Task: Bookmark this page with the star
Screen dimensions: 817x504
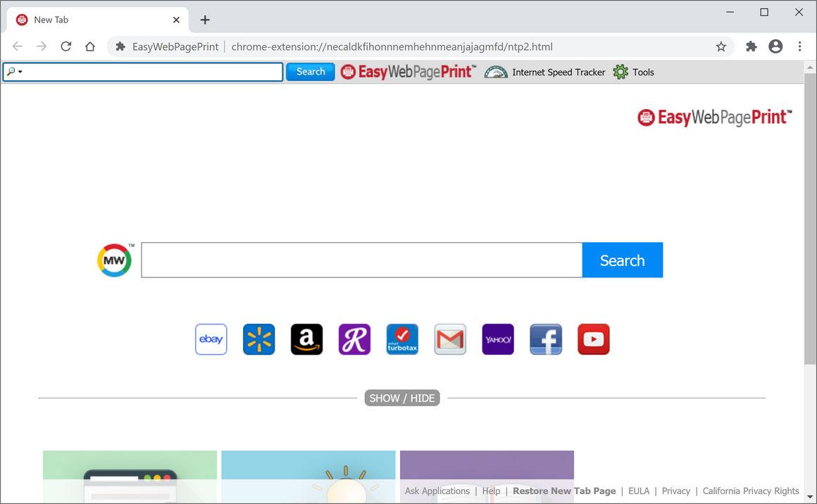Action: click(721, 46)
